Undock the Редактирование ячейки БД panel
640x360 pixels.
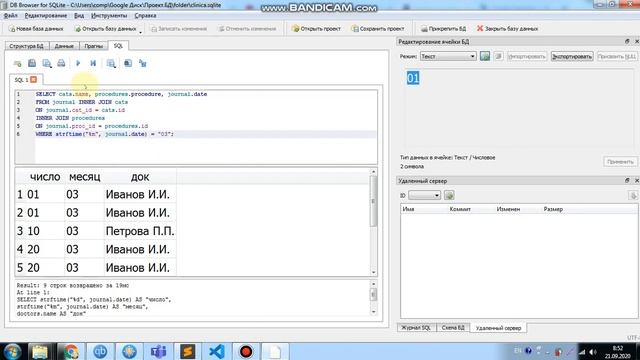[627, 42]
